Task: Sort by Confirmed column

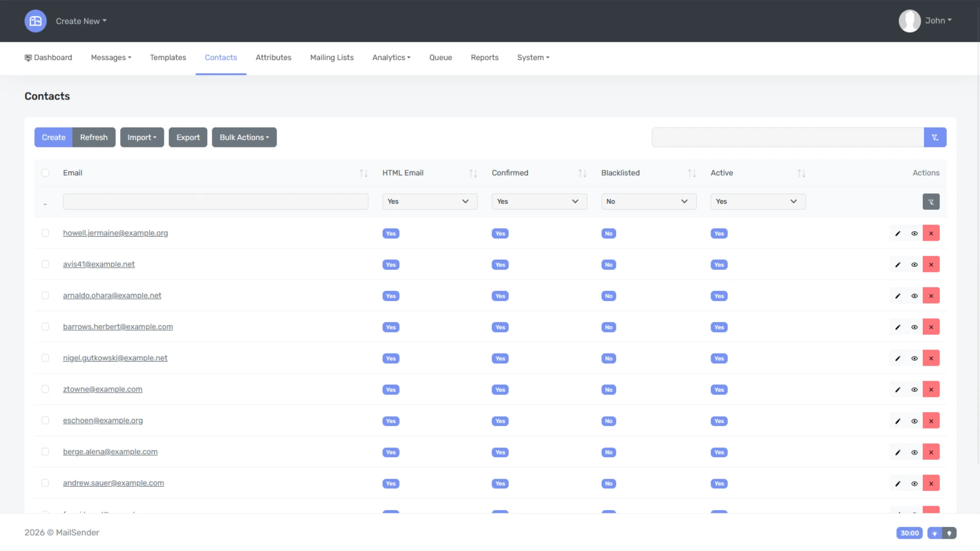Action: [x=582, y=173]
